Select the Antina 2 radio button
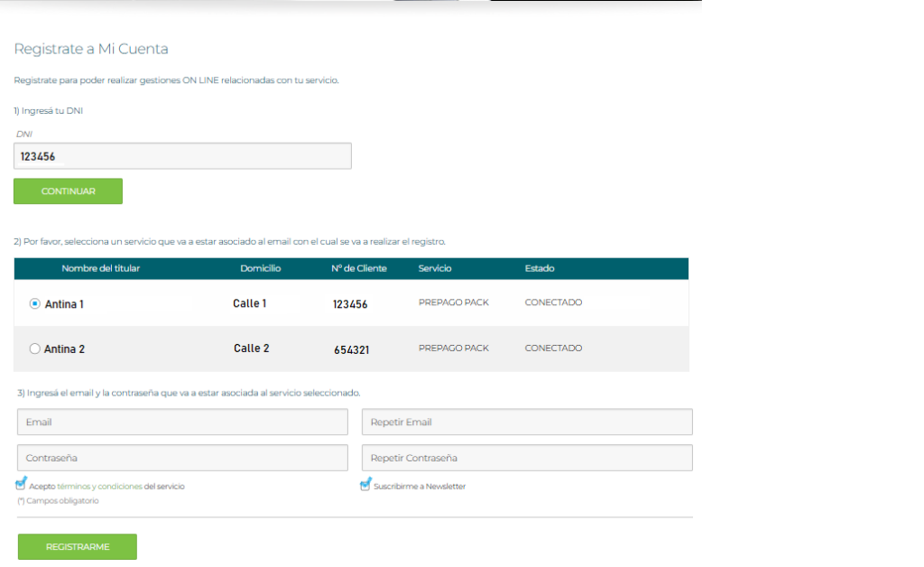This screenshot has width=924, height=567. [x=35, y=349]
